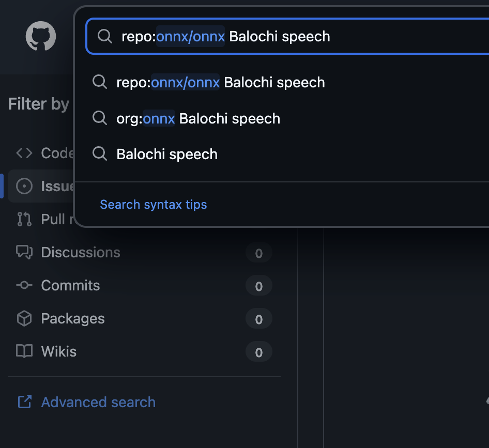
Task: Click the Packages cube icon
Action: point(24,318)
